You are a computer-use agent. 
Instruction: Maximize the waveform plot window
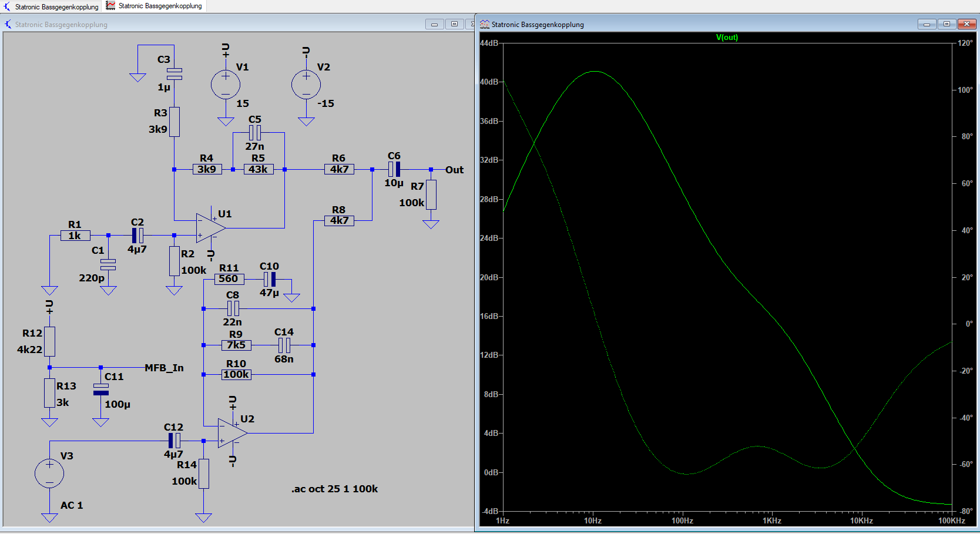click(947, 24)
